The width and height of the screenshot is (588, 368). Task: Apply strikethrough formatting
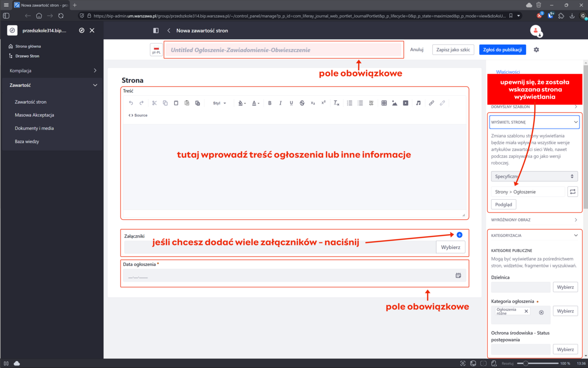[x=302, y=103]
